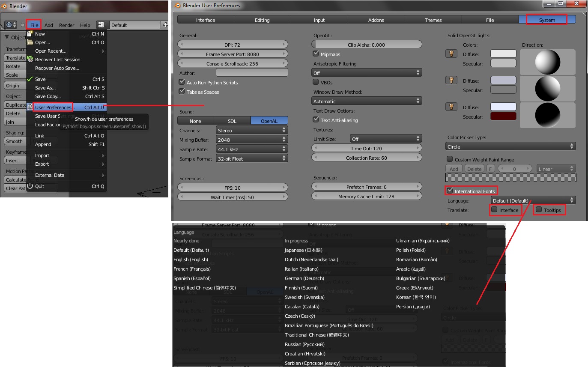Choose Save As from File menu
Image resolution: width=588 pixels, height=367 pixels.
pos(67,88)
